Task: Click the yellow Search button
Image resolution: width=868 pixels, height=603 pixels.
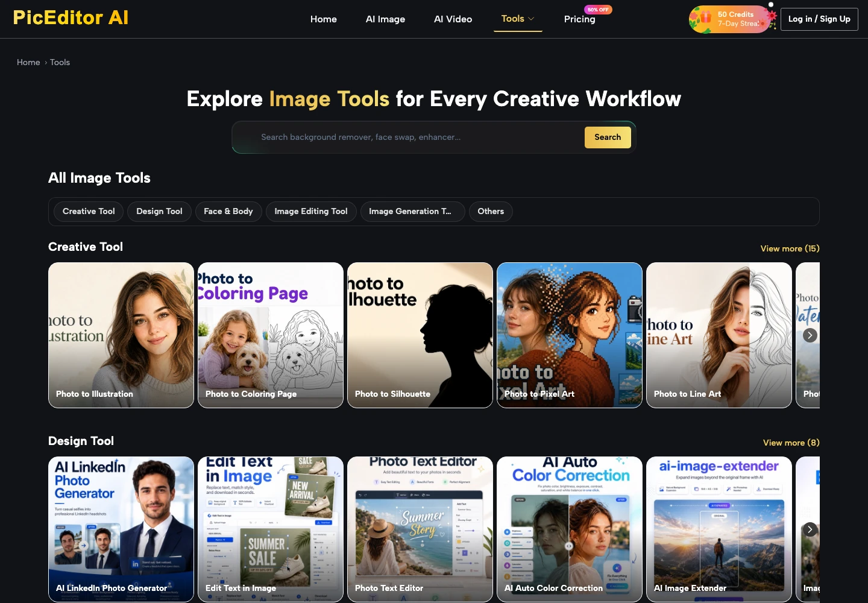Action: 608,137
